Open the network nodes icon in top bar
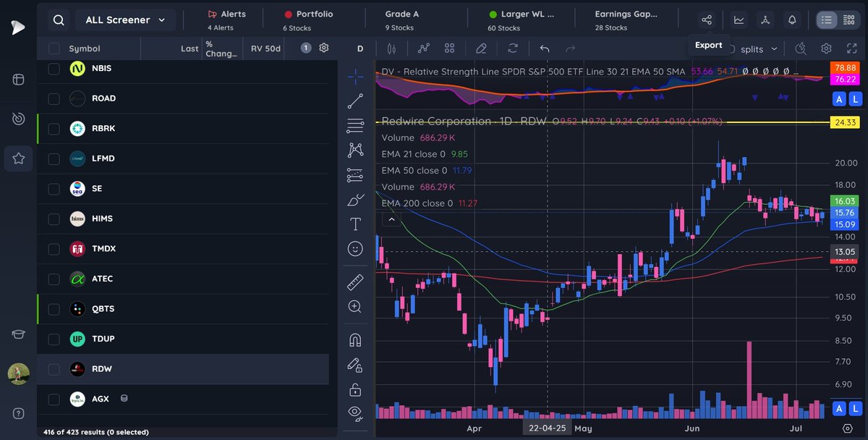Screen dimensions: 868x440 765,20
